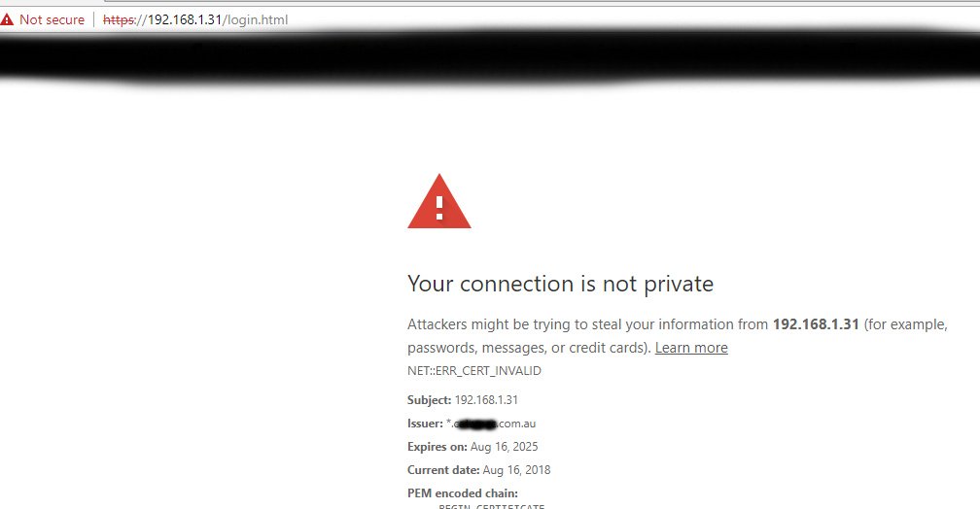
Task: Open the Learn more link
Action: [691, 348]
